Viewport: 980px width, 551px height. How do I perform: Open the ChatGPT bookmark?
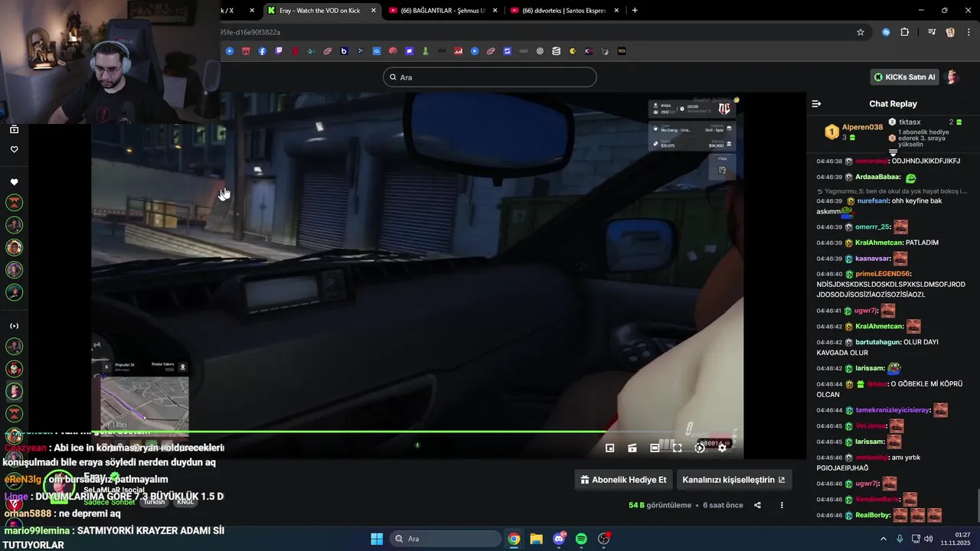pos(540,51)
